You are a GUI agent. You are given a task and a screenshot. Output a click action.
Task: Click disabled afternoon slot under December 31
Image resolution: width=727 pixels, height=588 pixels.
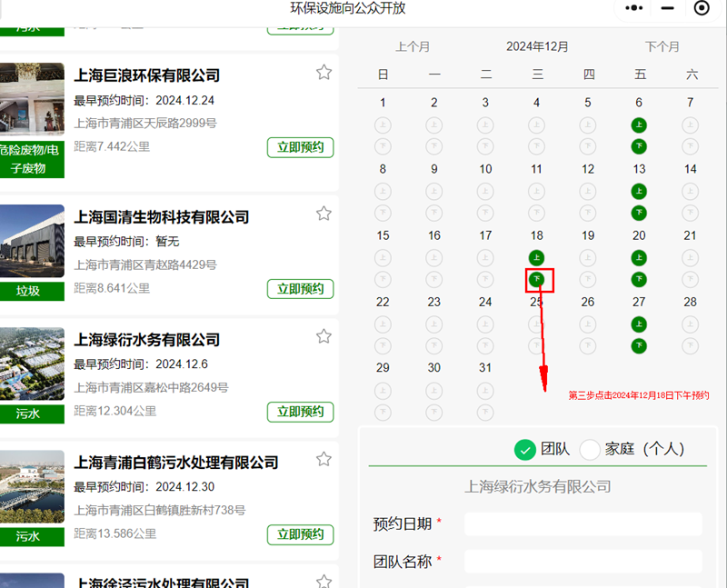click(x=485, y=412)
